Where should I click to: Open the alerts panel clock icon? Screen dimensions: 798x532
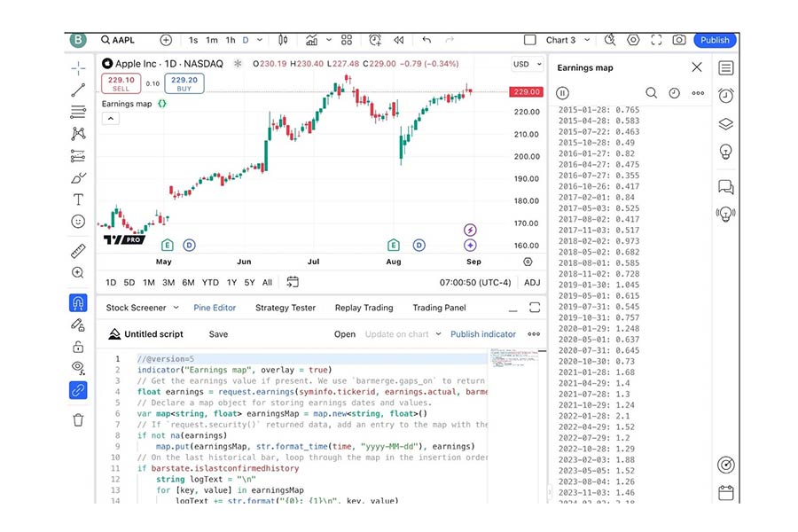(725, 96)
